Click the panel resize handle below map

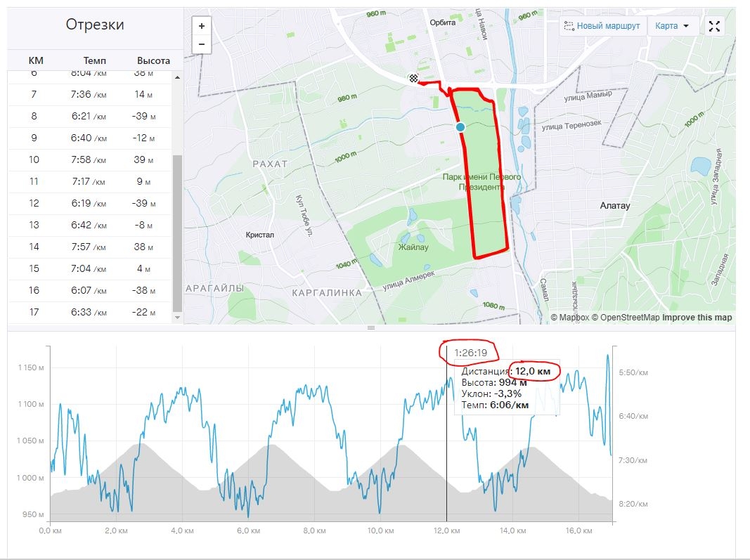[371, 327]
